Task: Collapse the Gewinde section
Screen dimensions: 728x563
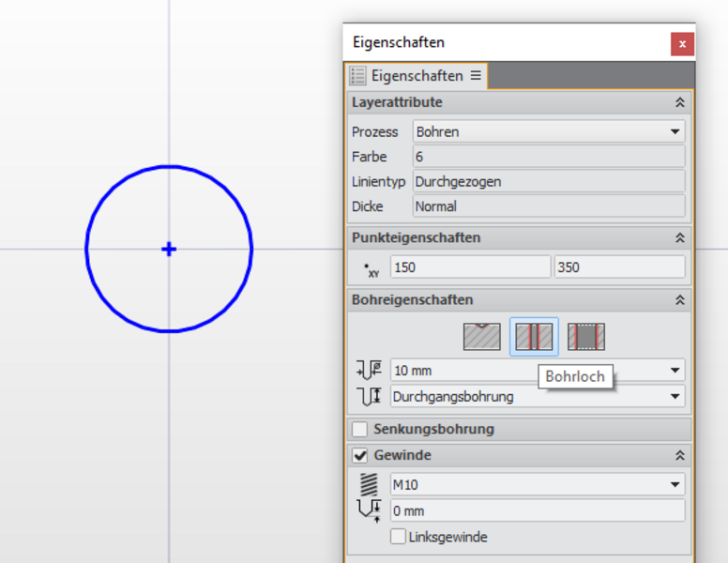Action: [x=680, y=455]
